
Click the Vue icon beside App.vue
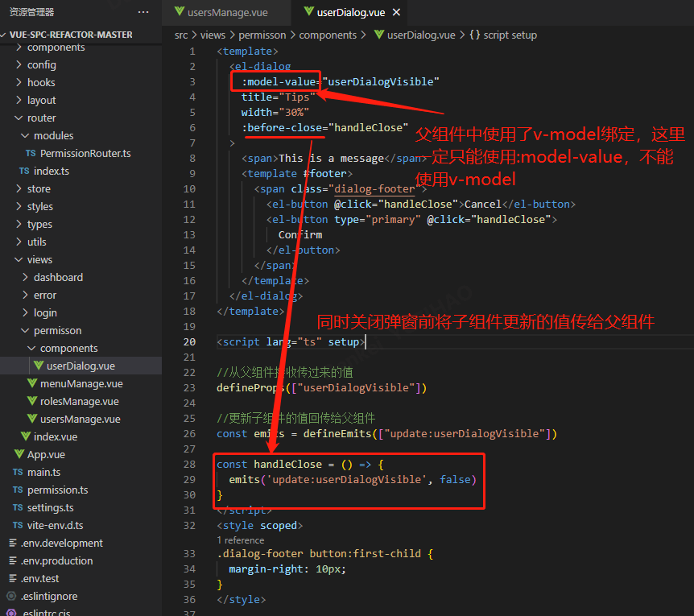[x=19, y=453]
